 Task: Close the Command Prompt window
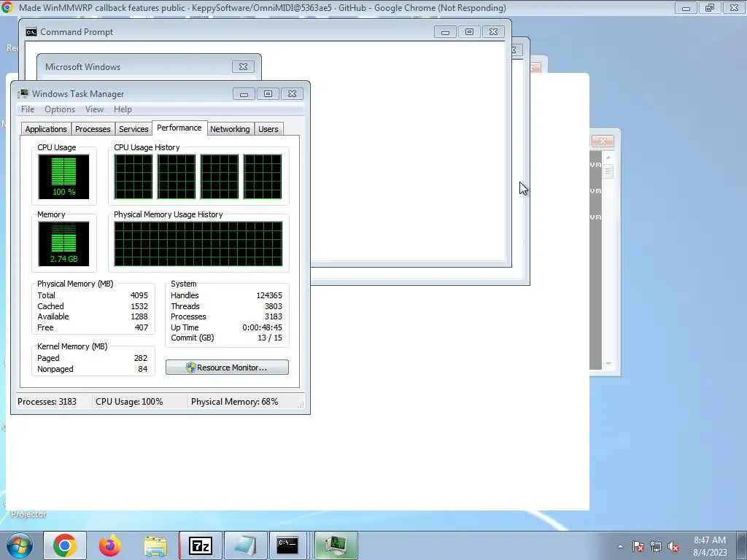pos(494,32)
